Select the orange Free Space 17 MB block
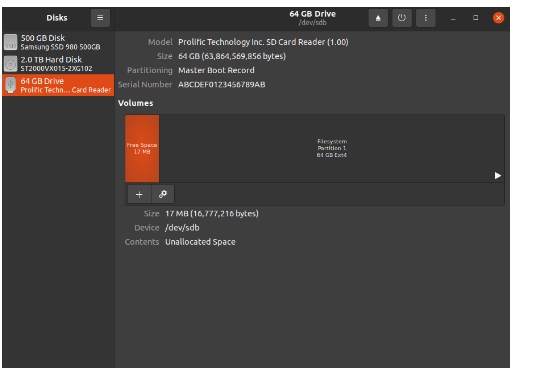The height and width of the screenshot is (390, 560). point(142,148)
